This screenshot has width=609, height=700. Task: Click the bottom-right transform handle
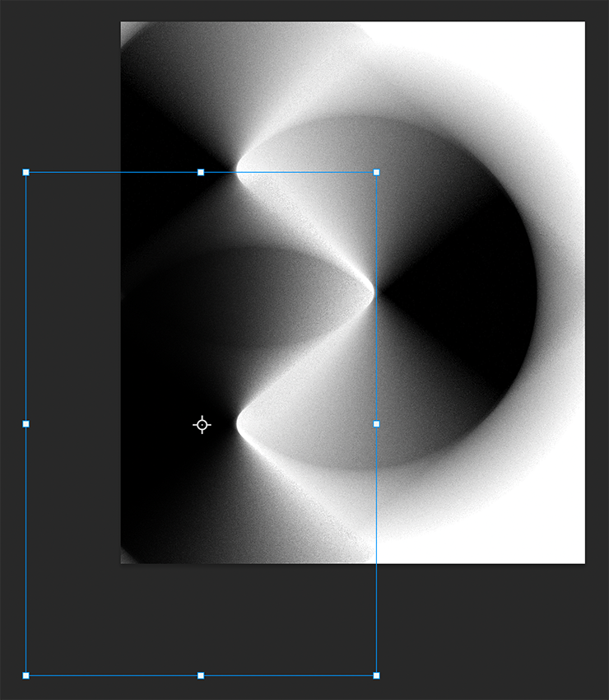click(x=376, y=675)
